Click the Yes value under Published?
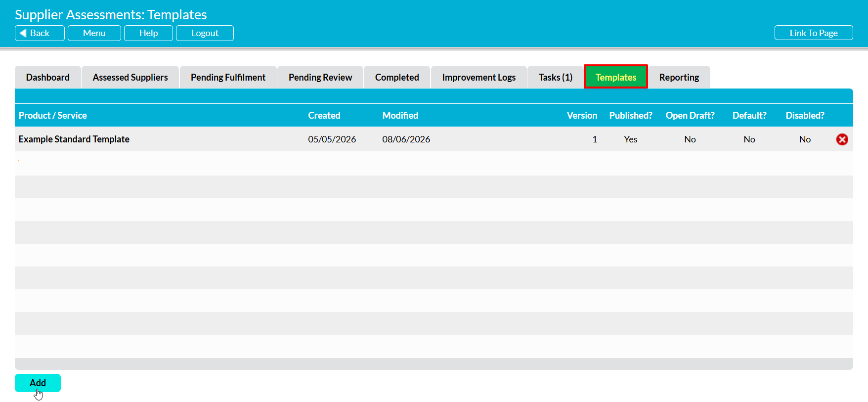 (x=631, y=139)
